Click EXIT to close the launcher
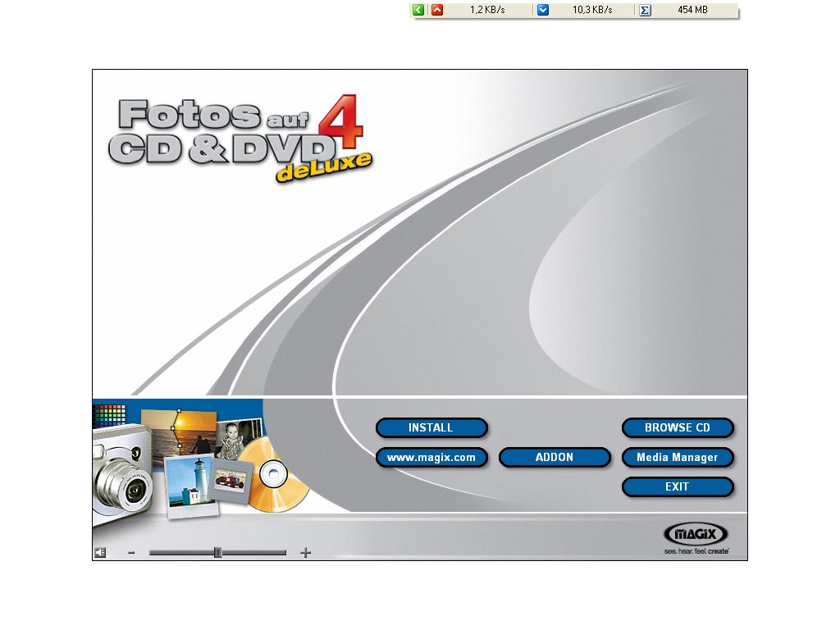This screenshot has height=630, width=840. (677, 487)
